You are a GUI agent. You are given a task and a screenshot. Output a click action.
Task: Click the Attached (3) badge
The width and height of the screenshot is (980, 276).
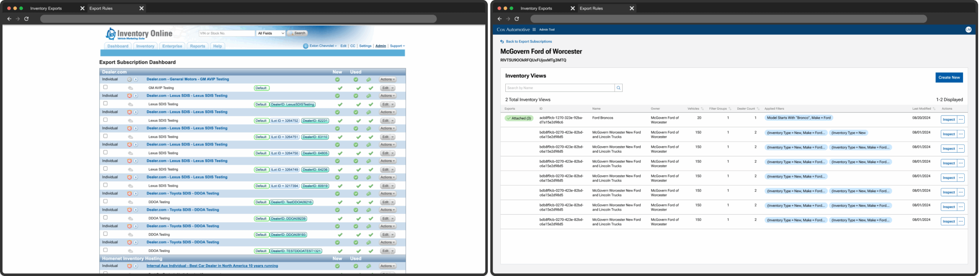pyautogui.click(x=519, y=119)
